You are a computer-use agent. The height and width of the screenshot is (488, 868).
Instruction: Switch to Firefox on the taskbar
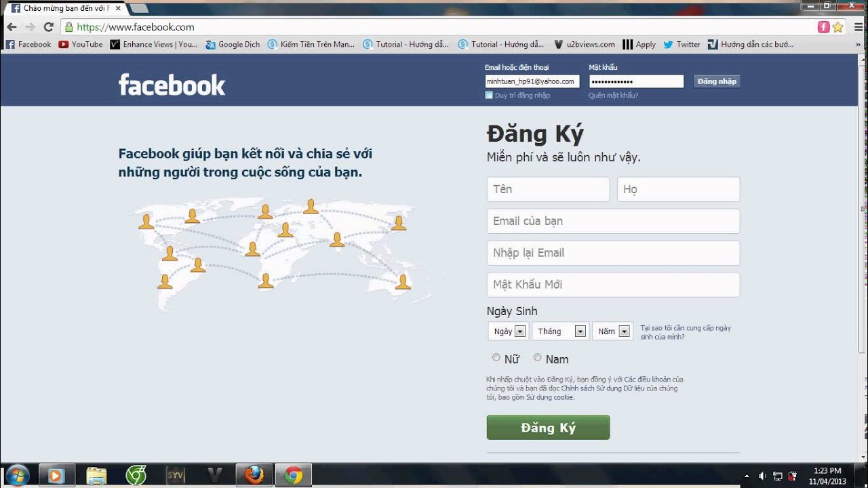(x=254, y=476)
